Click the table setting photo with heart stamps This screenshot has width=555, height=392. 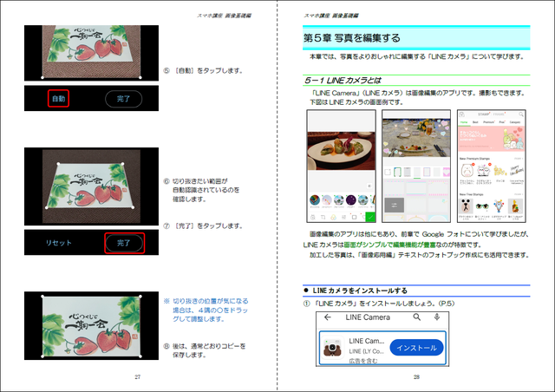pyautogui.click(x=416, y=138)
